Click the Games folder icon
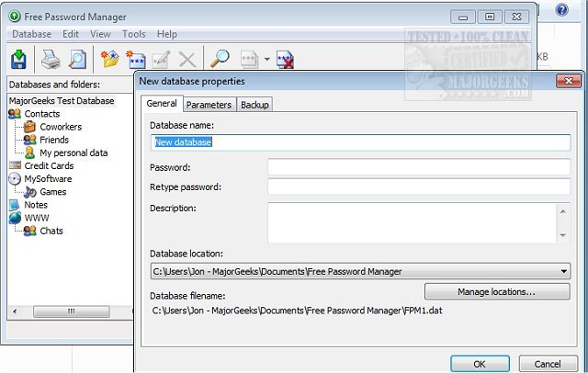This screenshot has height=373, width=588. 29,192
